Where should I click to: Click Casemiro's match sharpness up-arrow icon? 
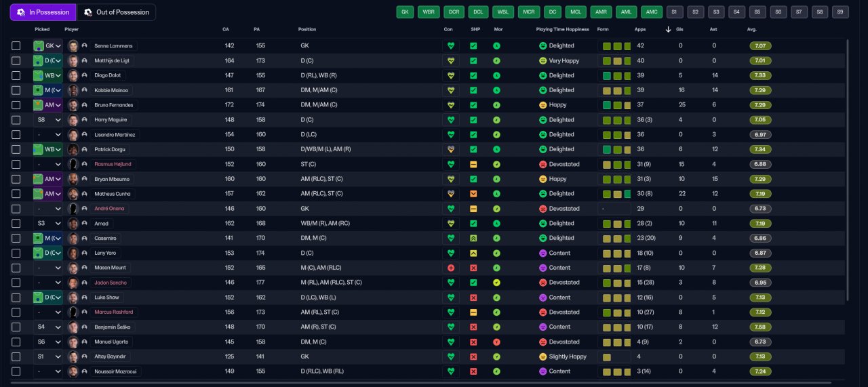click(x=473, y=238)
